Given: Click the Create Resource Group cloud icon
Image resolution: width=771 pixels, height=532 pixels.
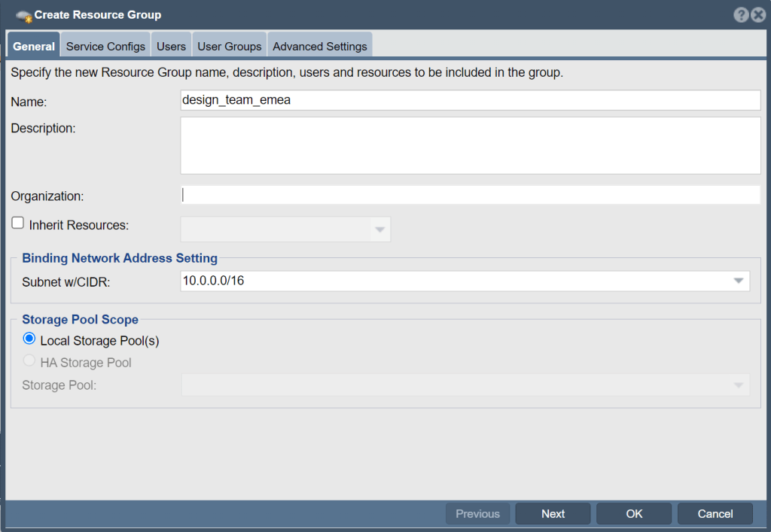Looking at the screenshot, I should [x=23, y=16].
